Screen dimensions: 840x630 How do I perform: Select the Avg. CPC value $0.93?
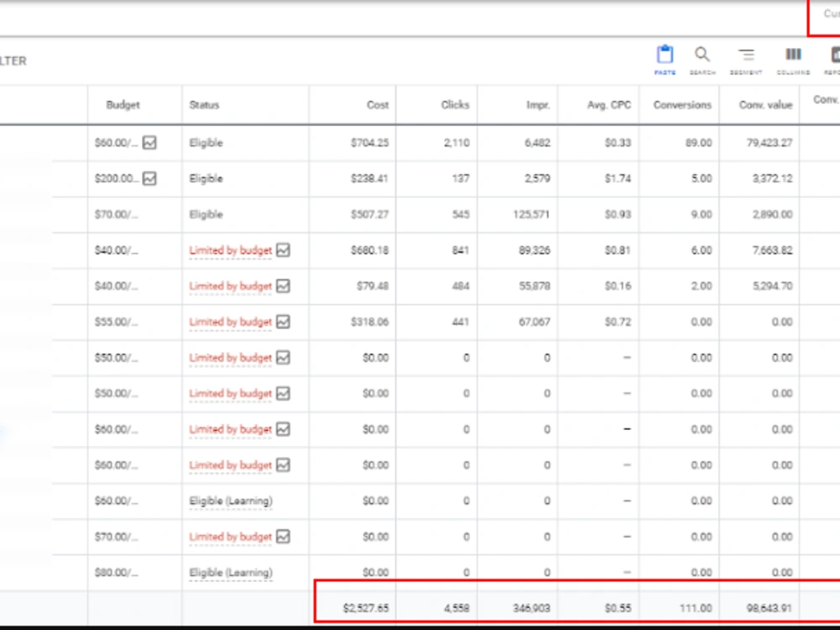coord(617,214)
